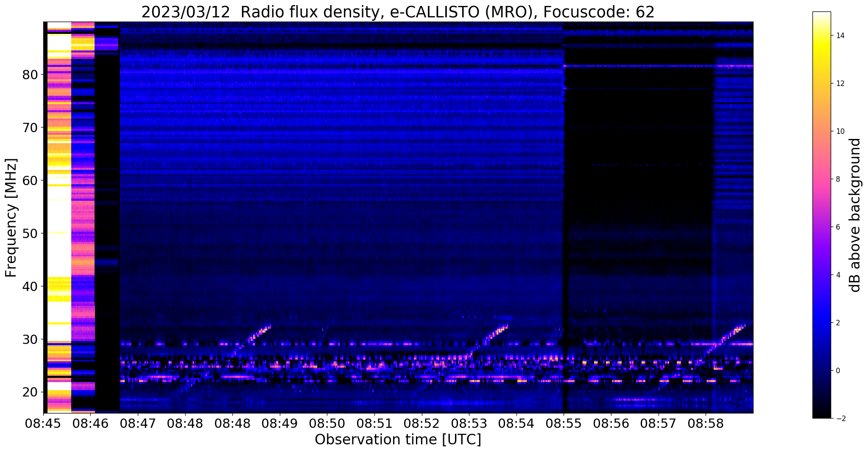Click the 'Observation time [UTC]' x-axis label
Screen dimensions: 868x452
[398, 440]
